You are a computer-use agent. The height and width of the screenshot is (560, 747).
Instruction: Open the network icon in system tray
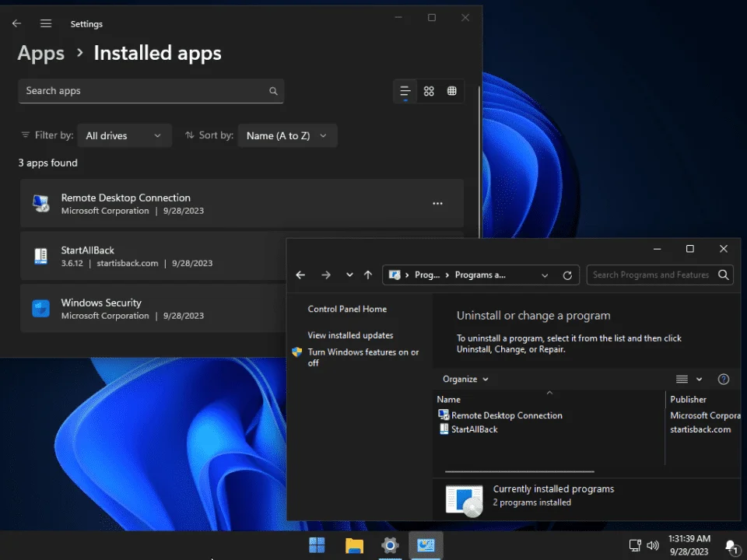[635, 545]
